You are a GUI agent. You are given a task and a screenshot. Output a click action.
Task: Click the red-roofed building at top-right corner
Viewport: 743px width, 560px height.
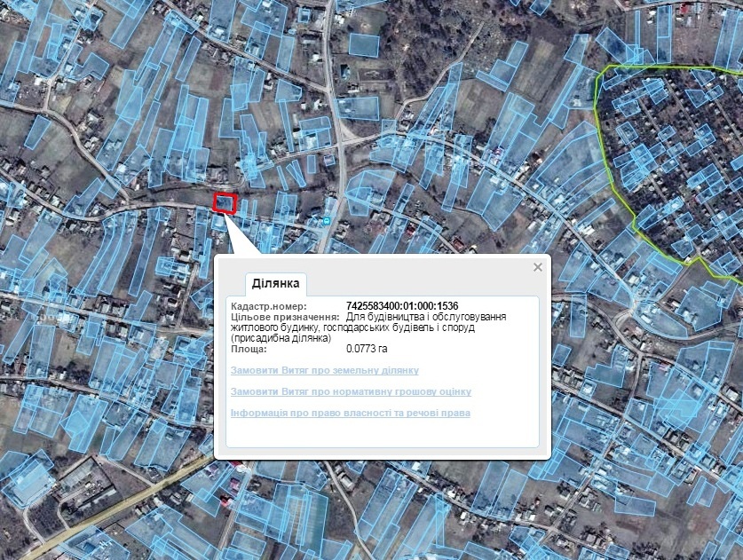point(685,9)
